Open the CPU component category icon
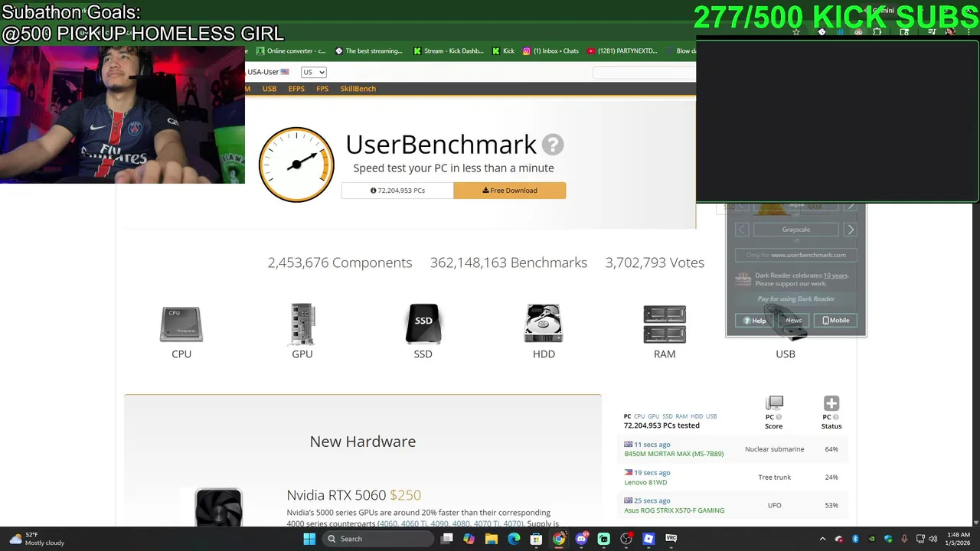Viewport: 980px width, 551px height. [x=181, y=324]
